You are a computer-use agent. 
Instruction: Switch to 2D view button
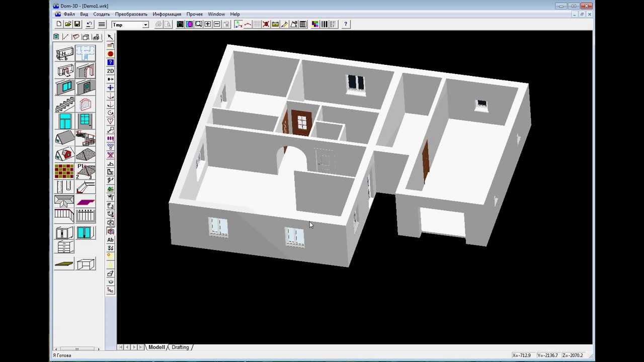point(110,71)
